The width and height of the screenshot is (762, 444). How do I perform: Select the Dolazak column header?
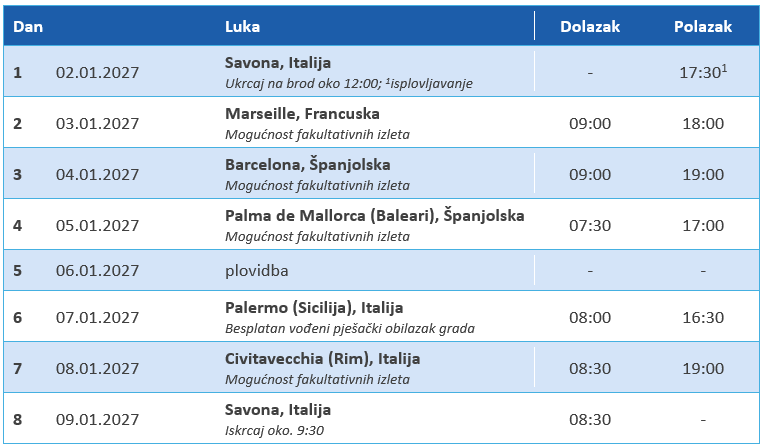590,26
